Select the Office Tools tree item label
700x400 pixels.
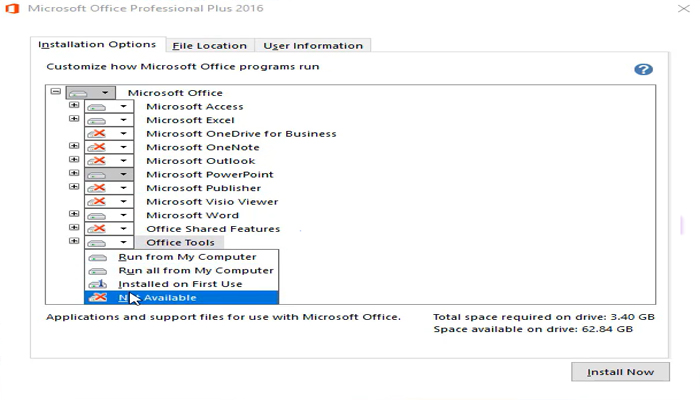(179, 242)
